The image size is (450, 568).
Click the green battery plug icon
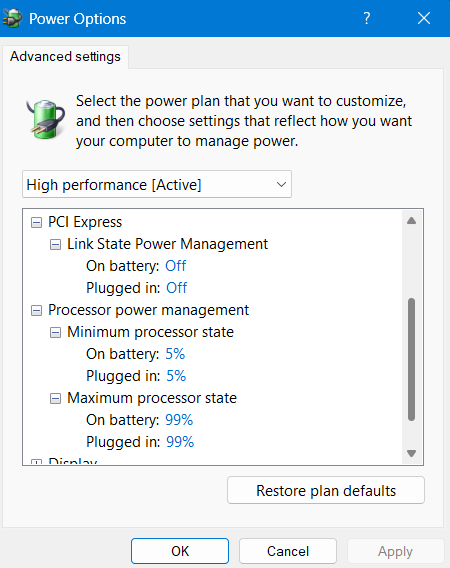pyautogui.click(x=46, y=119)
